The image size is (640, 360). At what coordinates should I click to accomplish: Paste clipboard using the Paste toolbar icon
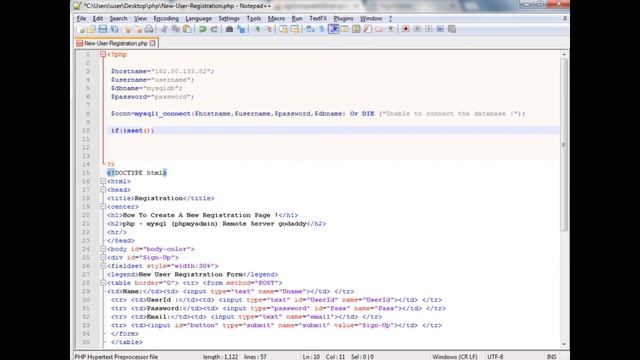click(187, 29)
